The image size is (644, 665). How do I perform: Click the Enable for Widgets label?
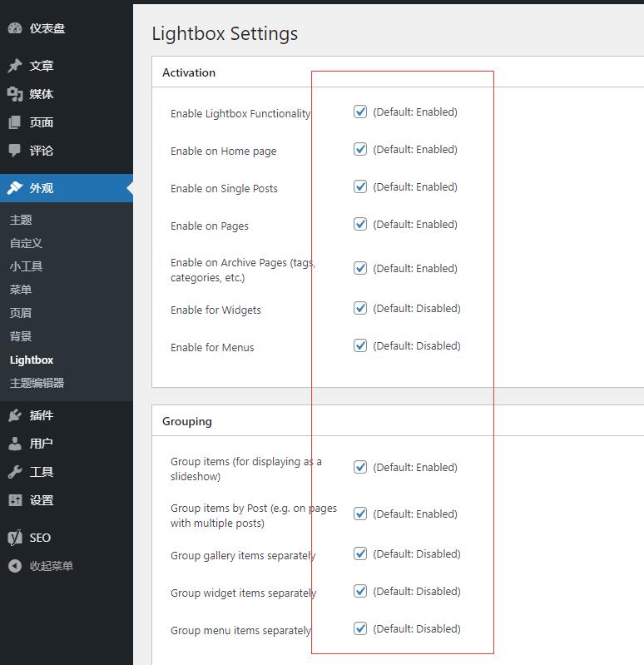coord(215,310)
